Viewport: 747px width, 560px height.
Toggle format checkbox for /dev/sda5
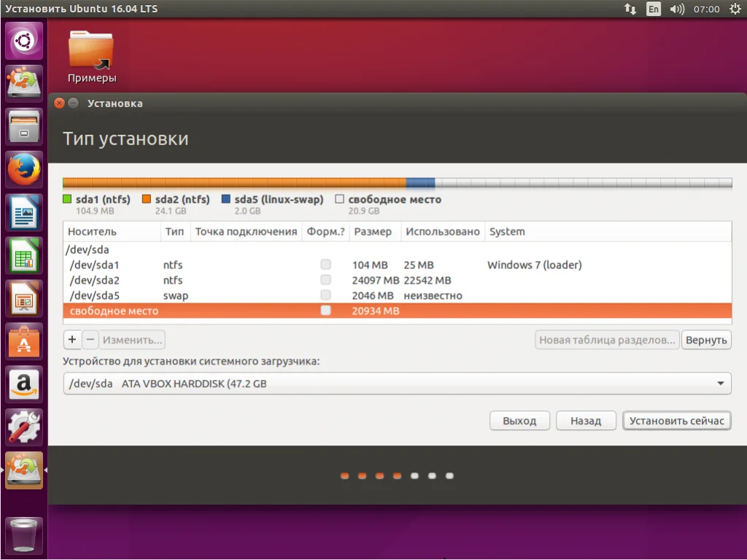click(325, 295)
